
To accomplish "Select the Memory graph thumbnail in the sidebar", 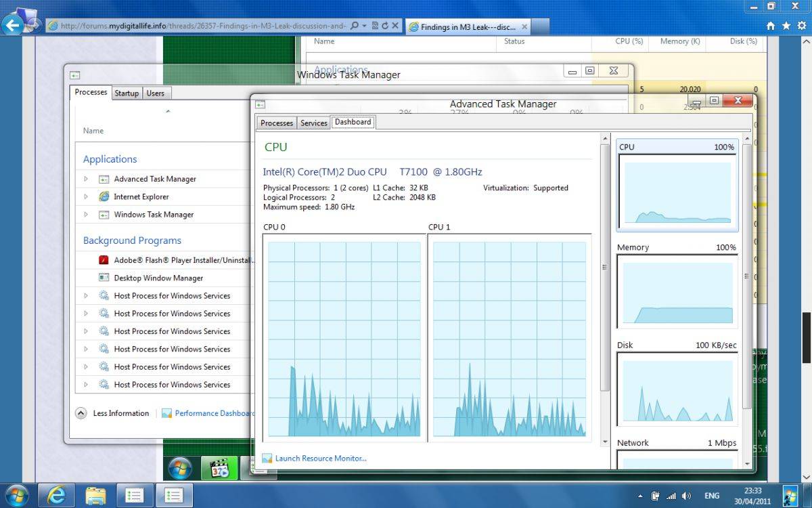I will click(677, 291).
